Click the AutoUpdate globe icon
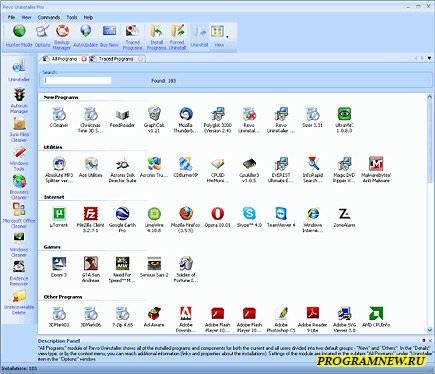The image size is (435, 374). [x=86, y=31]
